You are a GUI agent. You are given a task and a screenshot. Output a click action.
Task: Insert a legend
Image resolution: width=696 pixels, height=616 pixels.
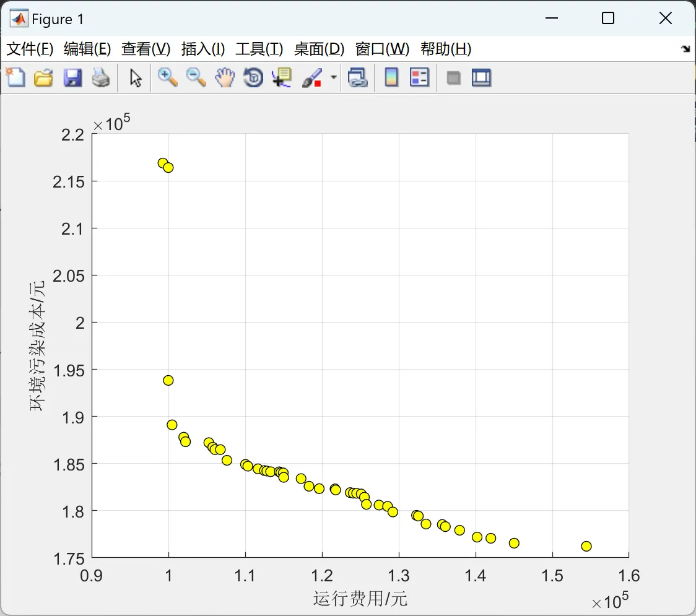[x=419, y=77]
